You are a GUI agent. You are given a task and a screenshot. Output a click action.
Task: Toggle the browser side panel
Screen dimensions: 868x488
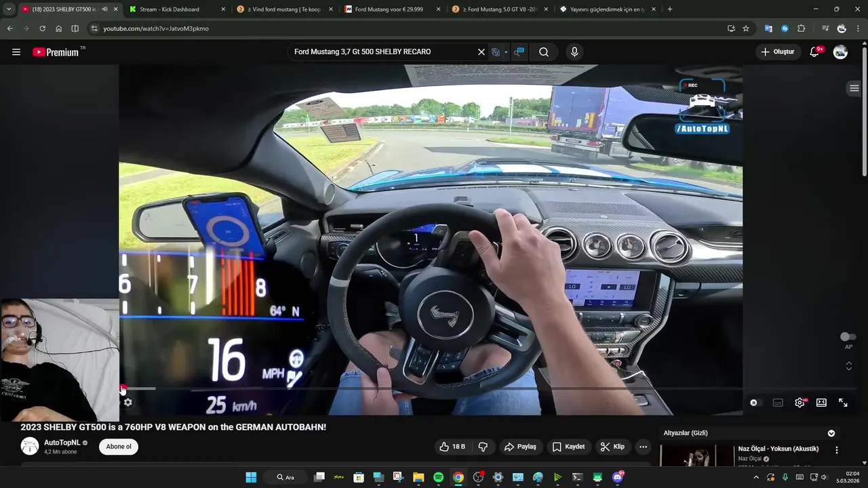pyautogui.click(x=75, y=28)
